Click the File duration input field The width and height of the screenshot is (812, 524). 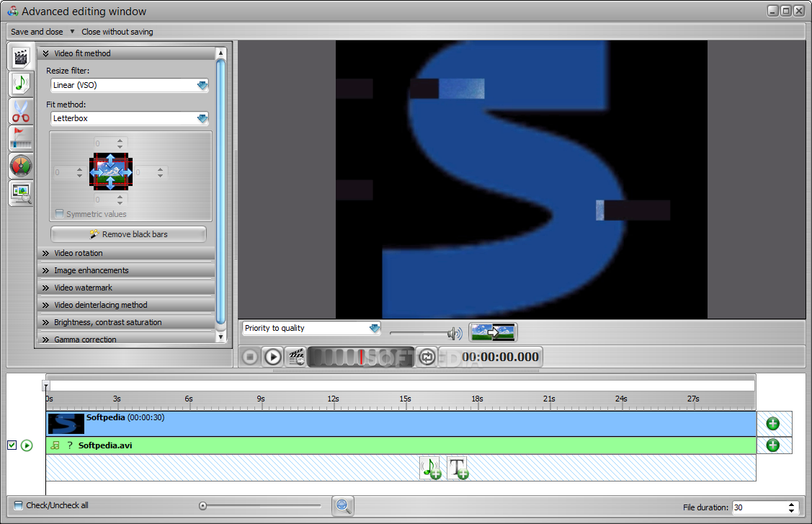(759, 507)
